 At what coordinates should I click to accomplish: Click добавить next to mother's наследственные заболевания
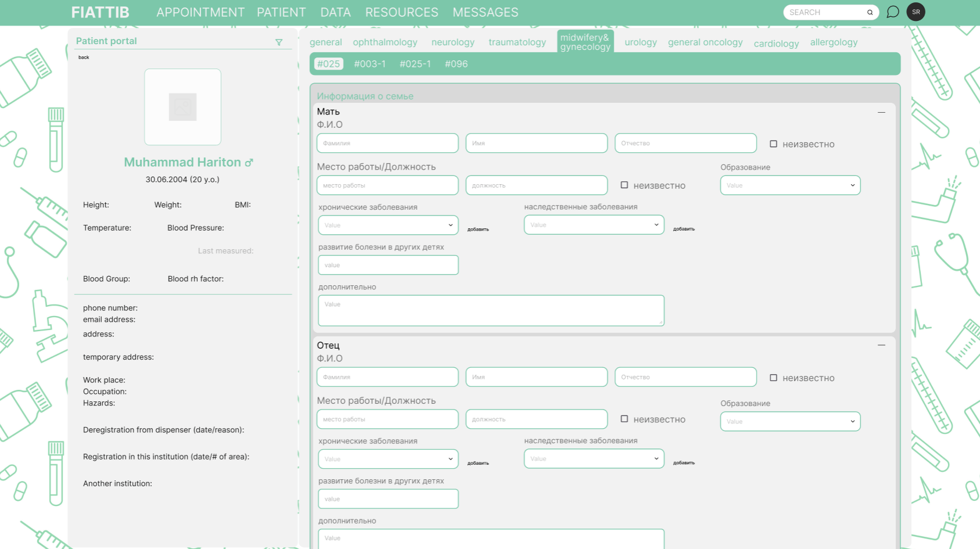[684, 229]
